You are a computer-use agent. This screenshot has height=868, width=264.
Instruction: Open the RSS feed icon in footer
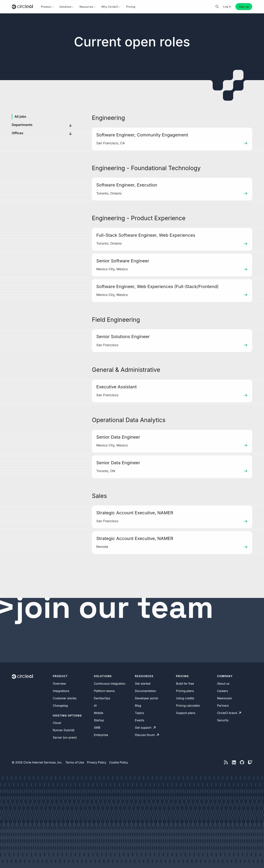point(226,763)
